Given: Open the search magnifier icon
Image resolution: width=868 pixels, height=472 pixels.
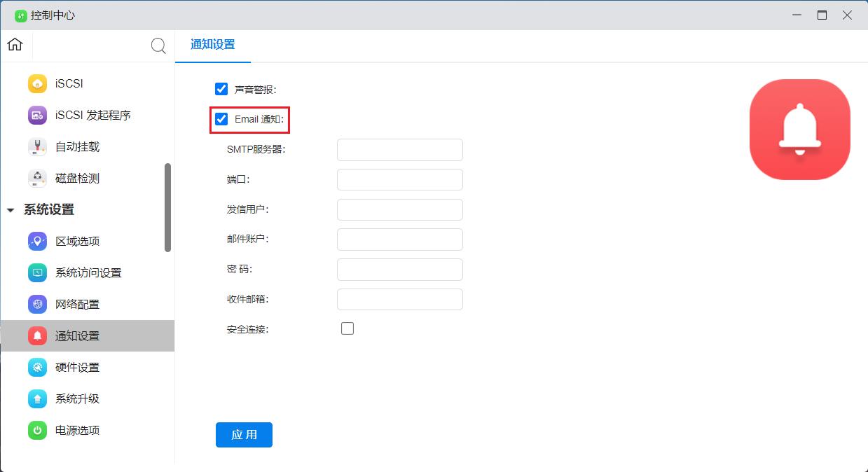Looking at the screenshot, I should coord(159,46).
